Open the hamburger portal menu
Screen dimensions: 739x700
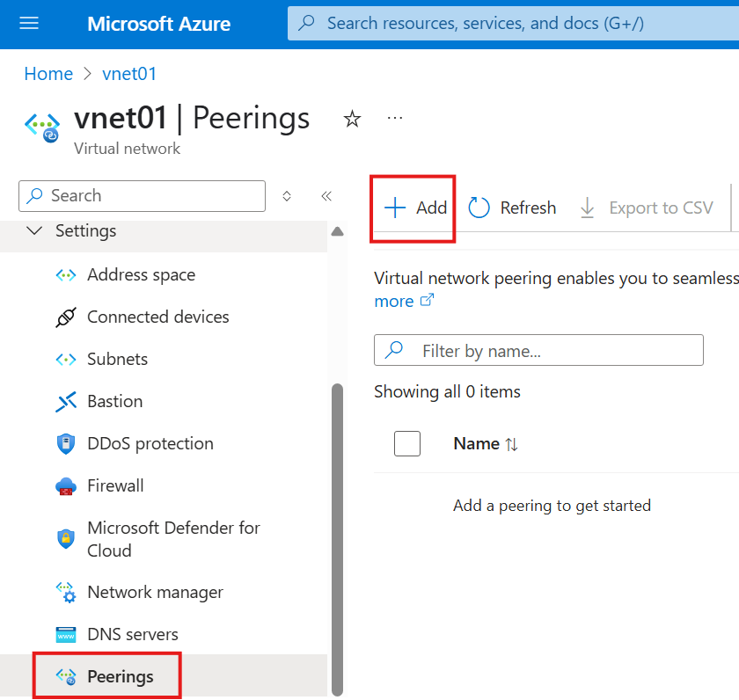tap(29, 23)
